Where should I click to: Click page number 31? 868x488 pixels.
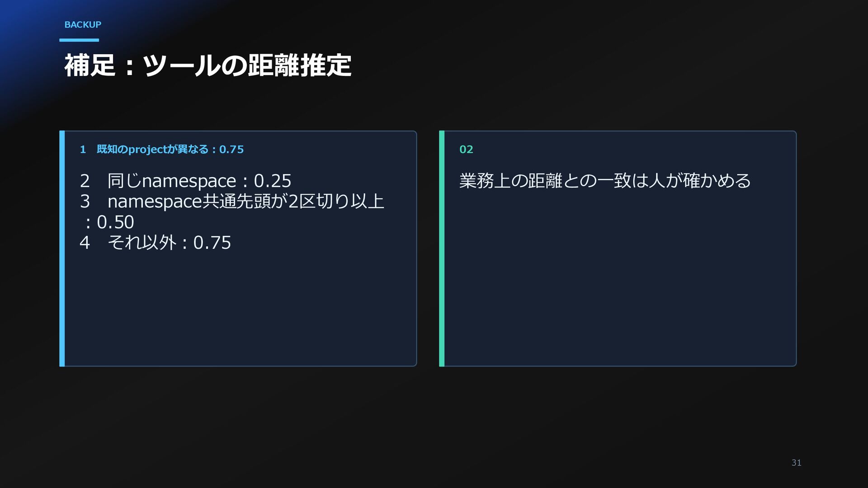[796, 463]
